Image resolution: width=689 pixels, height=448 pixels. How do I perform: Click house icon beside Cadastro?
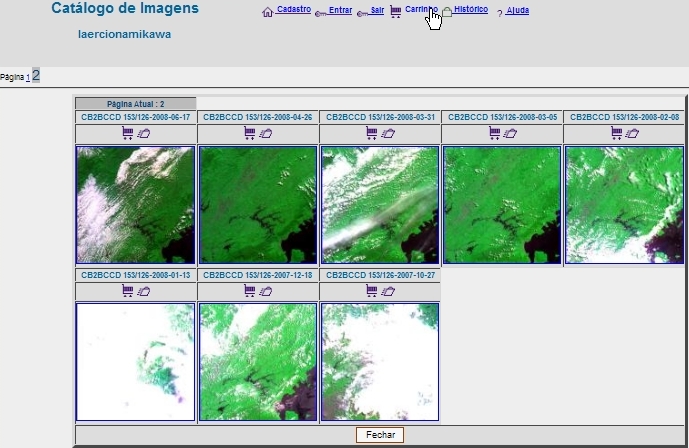[x=267, y=13]
